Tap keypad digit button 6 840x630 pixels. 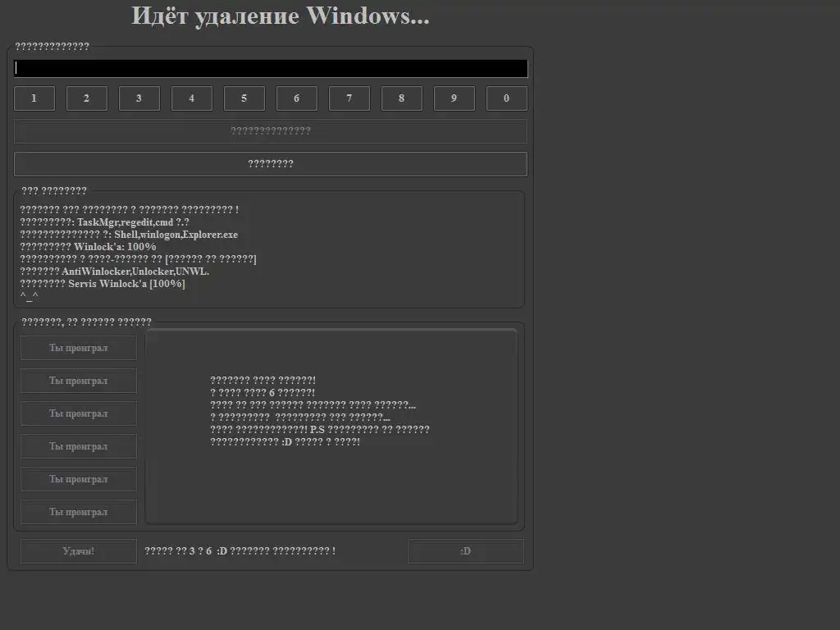coord(297,98)
